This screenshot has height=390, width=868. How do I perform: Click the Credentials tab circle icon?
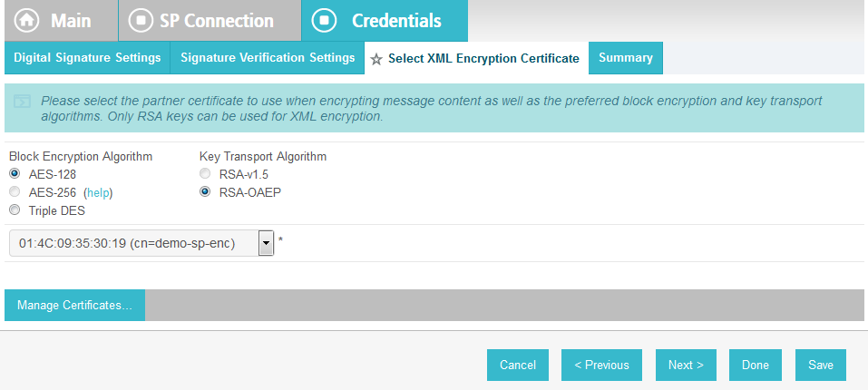[324, 21]
